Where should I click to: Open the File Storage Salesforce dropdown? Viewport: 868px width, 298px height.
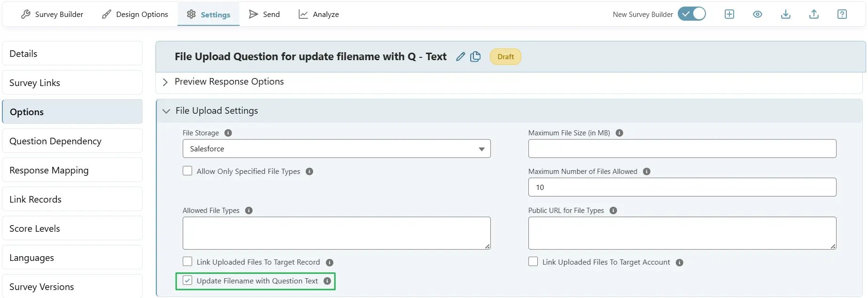[337, 149]
